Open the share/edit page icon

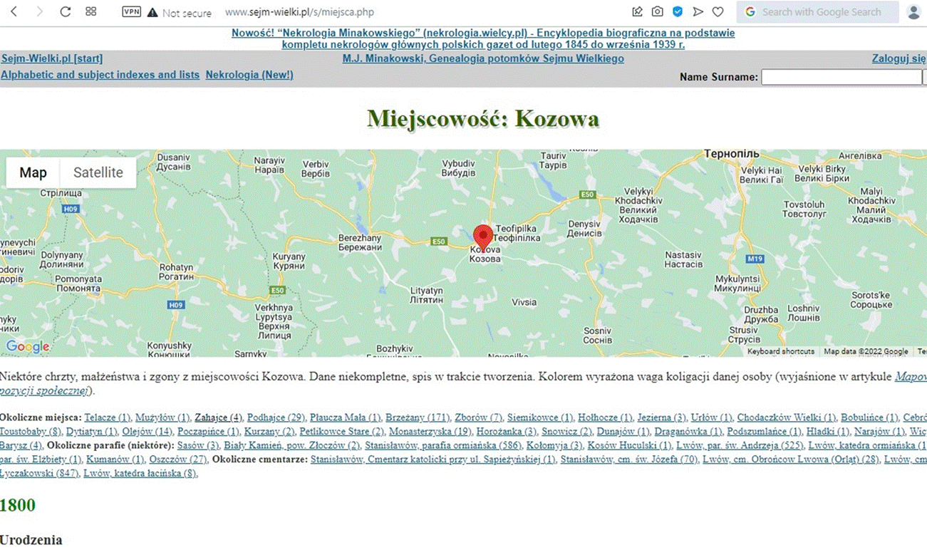click(638, 11)
